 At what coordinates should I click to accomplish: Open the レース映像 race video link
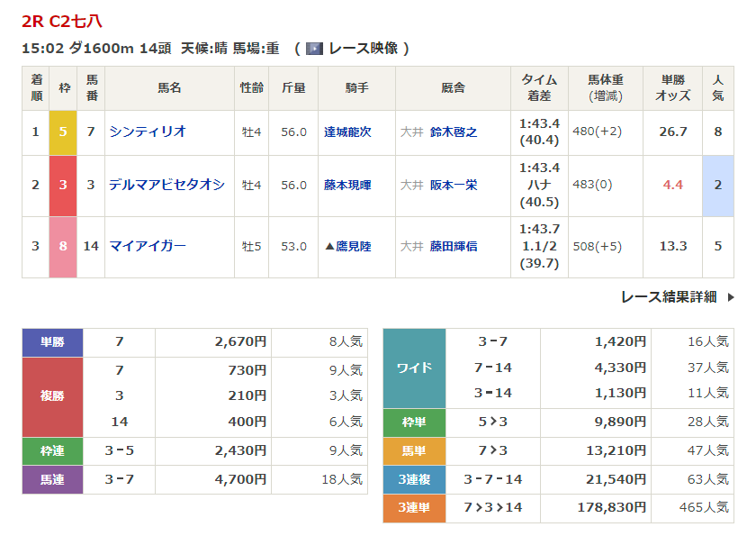point(363,49)
